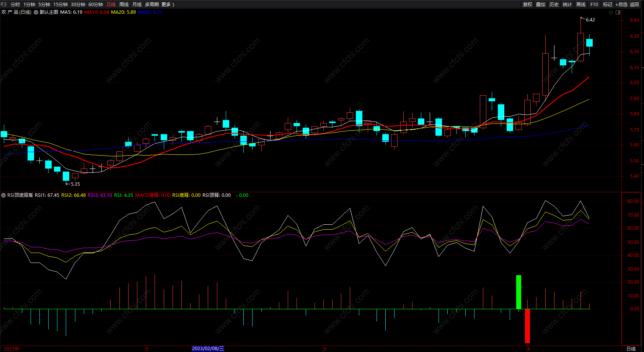Select the 周线 weekly chart tab

[x=124, y=5]
